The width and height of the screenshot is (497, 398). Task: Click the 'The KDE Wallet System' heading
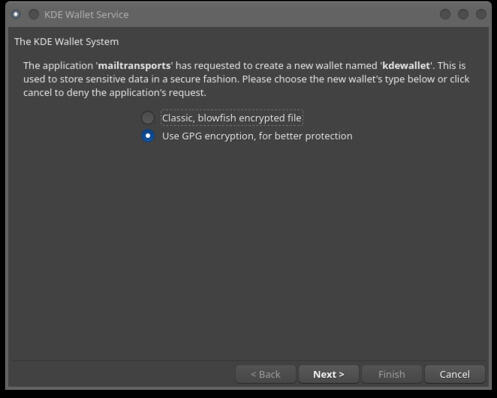tap(66, 42)
